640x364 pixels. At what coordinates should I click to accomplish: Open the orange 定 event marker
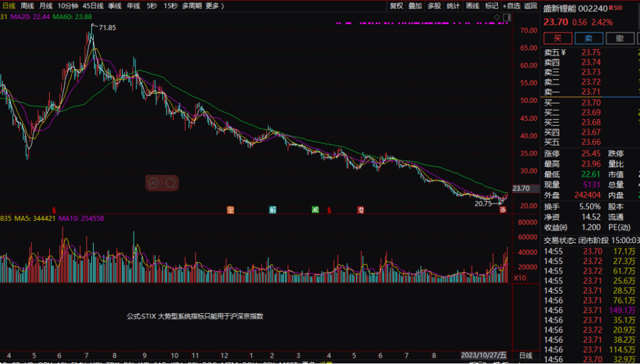click(230, 210)
